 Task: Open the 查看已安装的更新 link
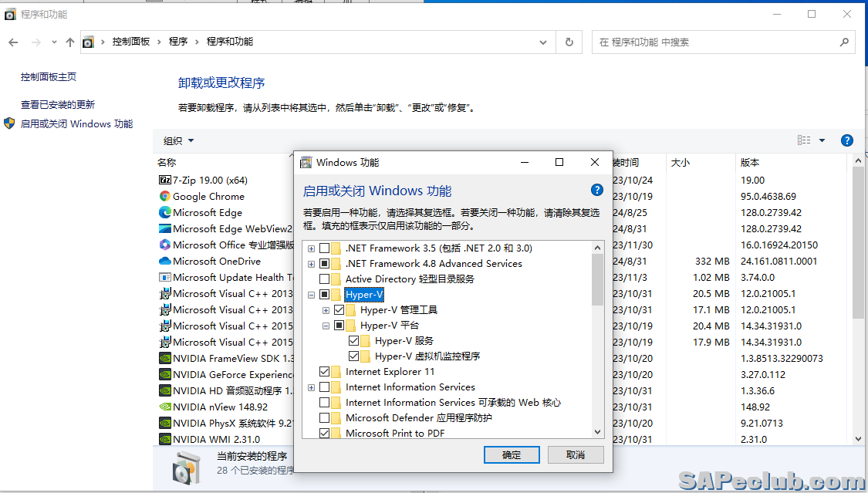(x=58, y=105)
